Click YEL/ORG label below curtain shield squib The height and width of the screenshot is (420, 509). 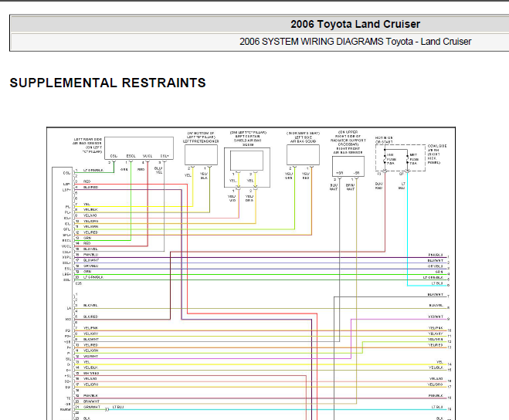pyautogui.click(x=249, y=198)
